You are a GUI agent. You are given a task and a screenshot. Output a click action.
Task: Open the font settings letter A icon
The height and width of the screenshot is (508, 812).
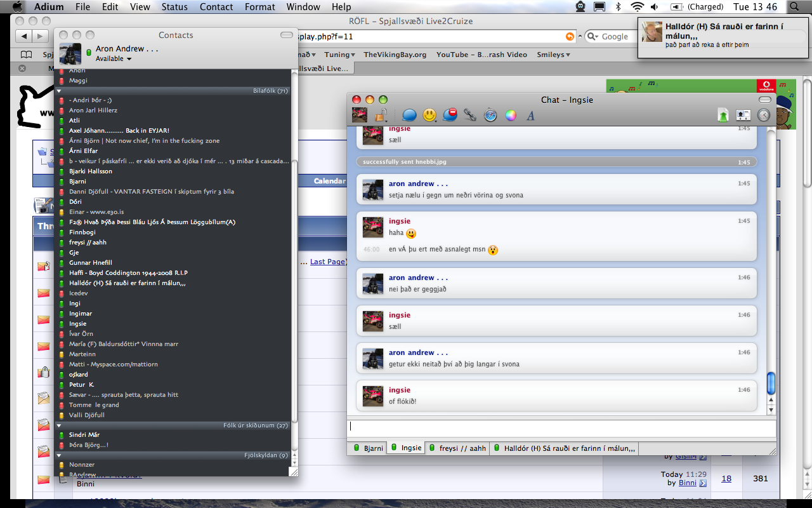click(530, 115)
